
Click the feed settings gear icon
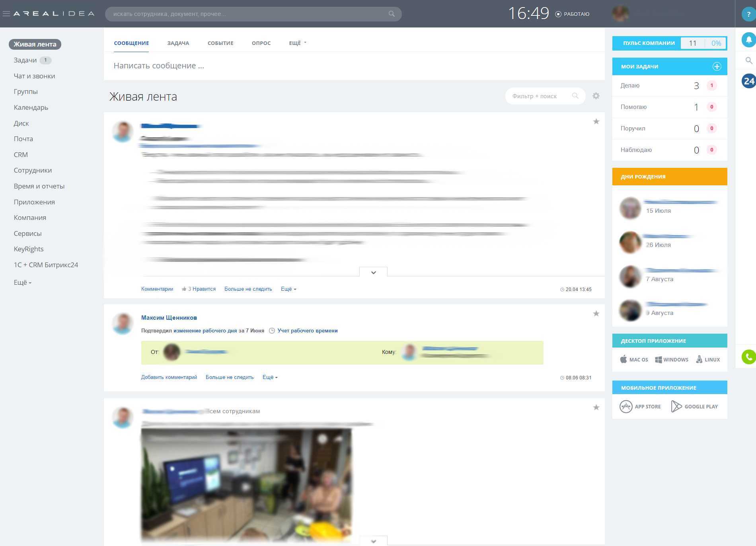[x=596, y=96]
